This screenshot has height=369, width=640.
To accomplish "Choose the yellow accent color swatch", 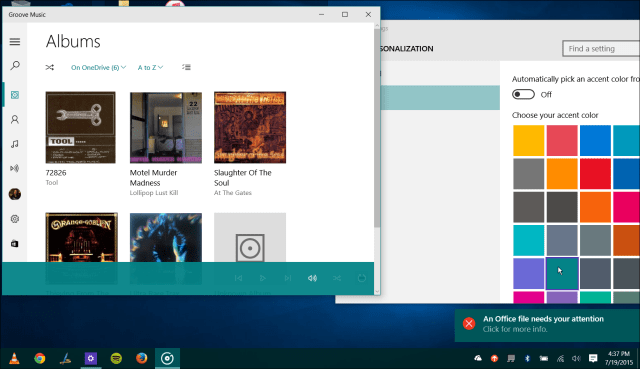I will tap(529, 140).
